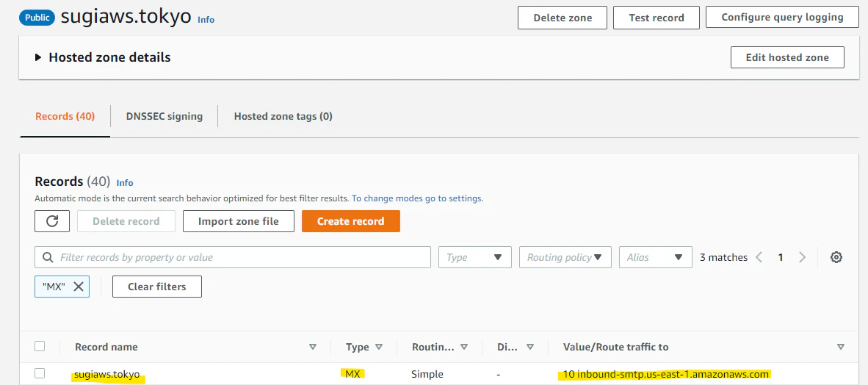Switch to the DNSSEC signing tab
The image size is (868, 385).
coord(164,116)
